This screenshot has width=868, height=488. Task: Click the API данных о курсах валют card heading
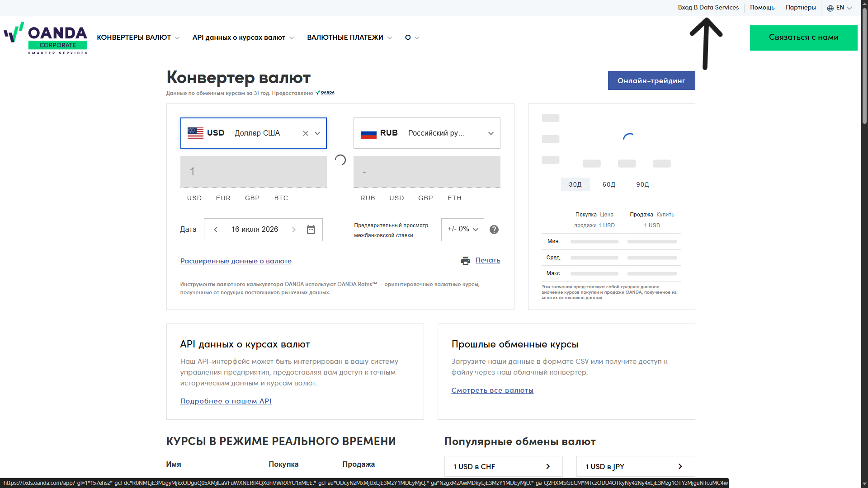pyautogui.click(x=245, y=344)
